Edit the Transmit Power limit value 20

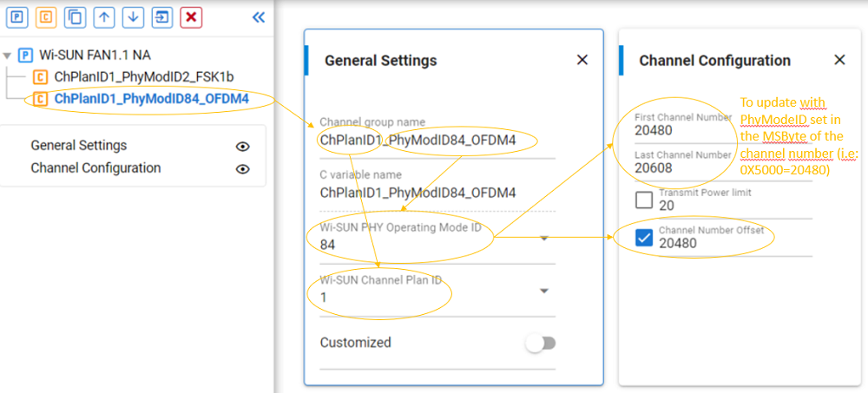coord(735,206)
